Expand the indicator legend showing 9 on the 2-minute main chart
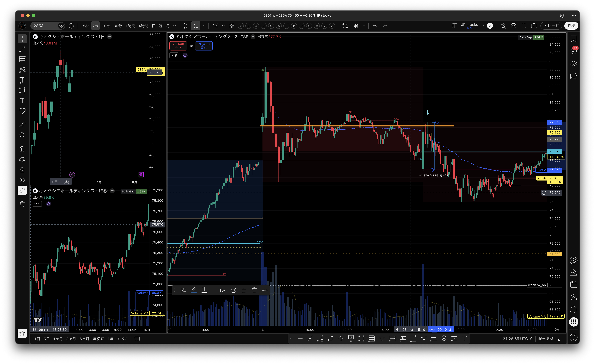Screen dimensions: 595x364 coord(174,55)
